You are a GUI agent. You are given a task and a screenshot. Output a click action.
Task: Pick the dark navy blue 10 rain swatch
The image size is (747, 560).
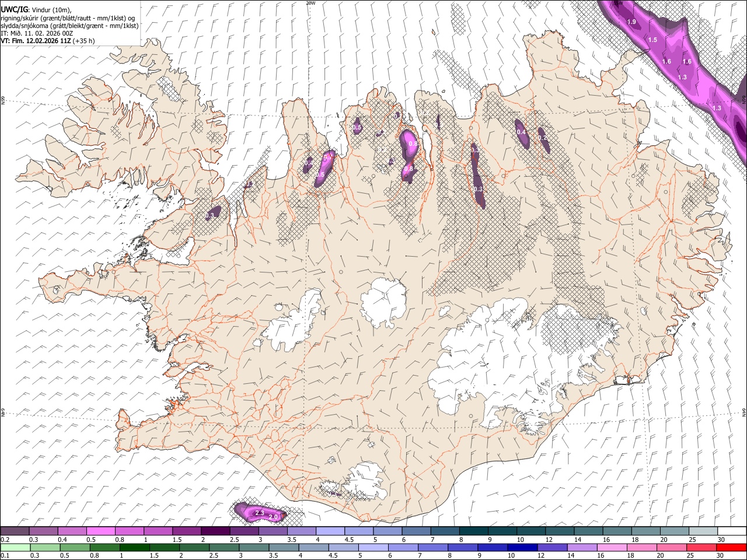[x=522, y=547]
